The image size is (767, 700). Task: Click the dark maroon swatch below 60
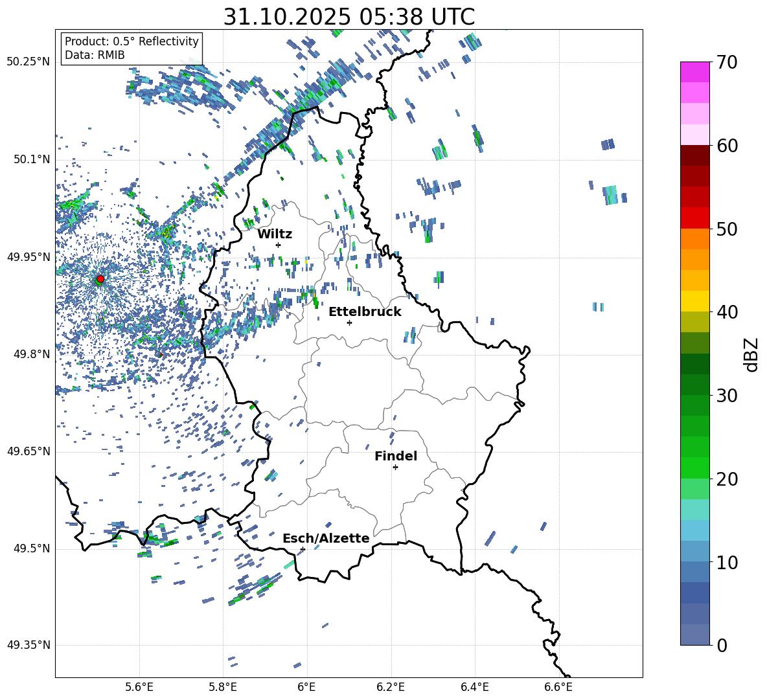[695, 155]
